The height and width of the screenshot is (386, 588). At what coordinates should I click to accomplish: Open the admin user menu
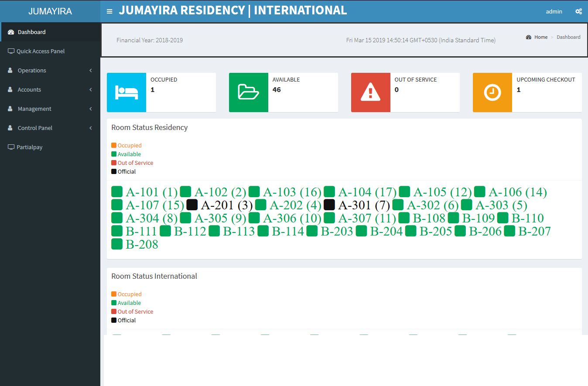point(554,11)
